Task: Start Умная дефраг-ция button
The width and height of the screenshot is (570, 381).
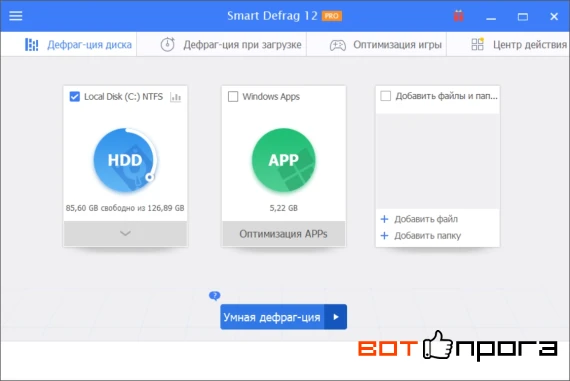Action: tap(272, 317)
